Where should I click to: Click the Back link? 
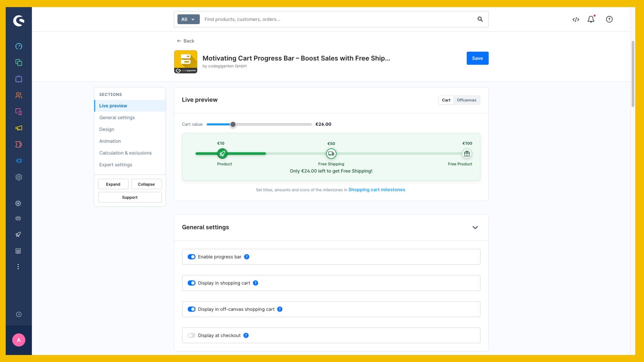185,41
